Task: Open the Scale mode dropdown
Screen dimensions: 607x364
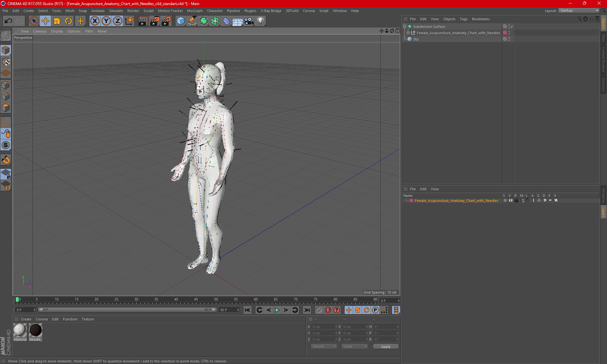Action: coord(355,346)
